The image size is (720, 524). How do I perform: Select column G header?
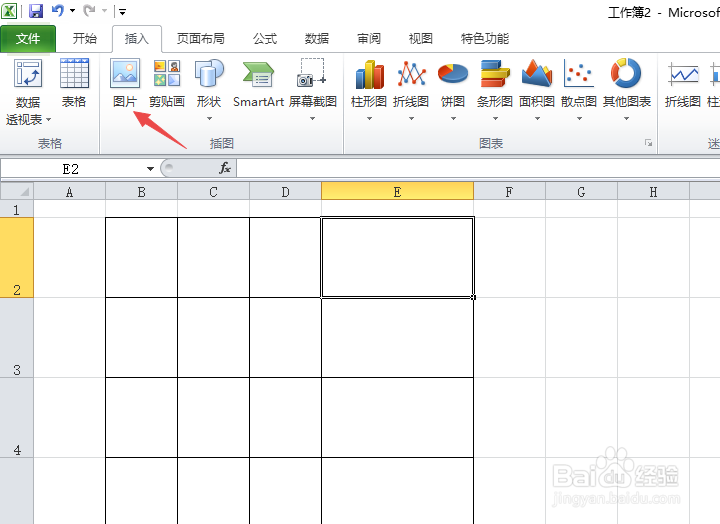coord(581,191)
